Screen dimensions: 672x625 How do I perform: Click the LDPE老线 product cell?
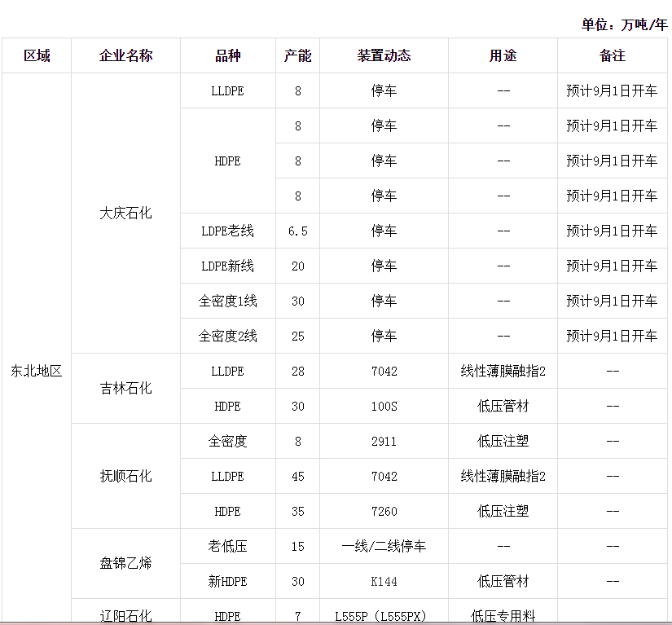coord(227,231)
